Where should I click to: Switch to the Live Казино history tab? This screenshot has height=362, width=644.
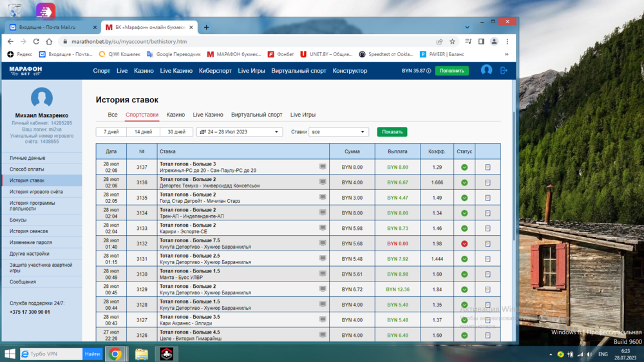pyautogui.click(x=208, y=115)
